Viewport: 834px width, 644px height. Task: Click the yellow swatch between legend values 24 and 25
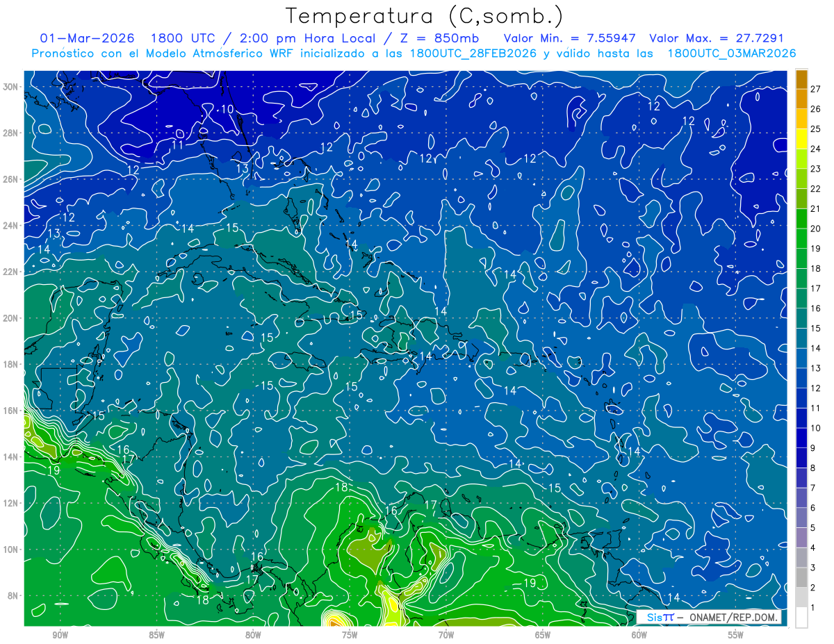point(801,139)
